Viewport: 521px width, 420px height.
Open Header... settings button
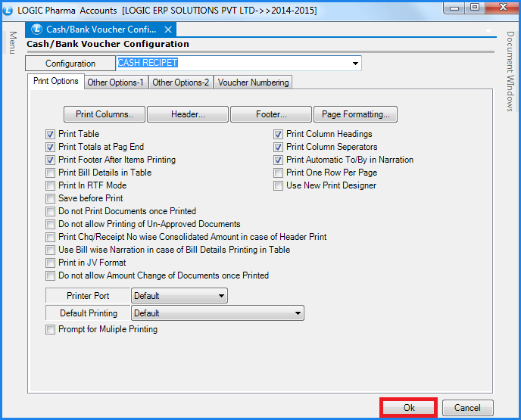[188, 114]
